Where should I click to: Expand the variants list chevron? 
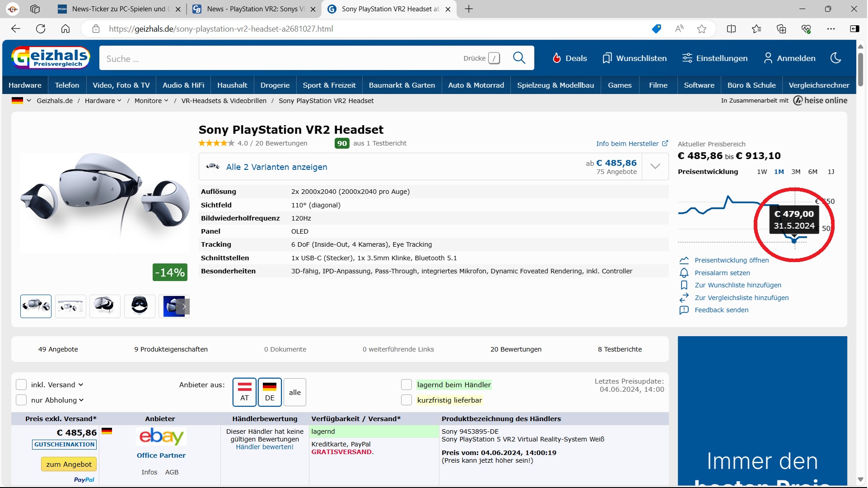pyautogui.click(x=655, y=167)
